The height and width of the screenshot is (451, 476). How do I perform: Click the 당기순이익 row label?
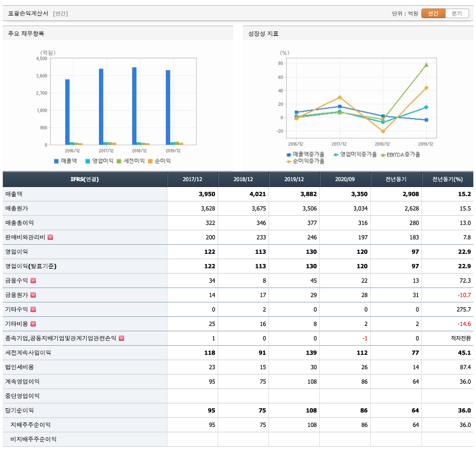(19, 410)
